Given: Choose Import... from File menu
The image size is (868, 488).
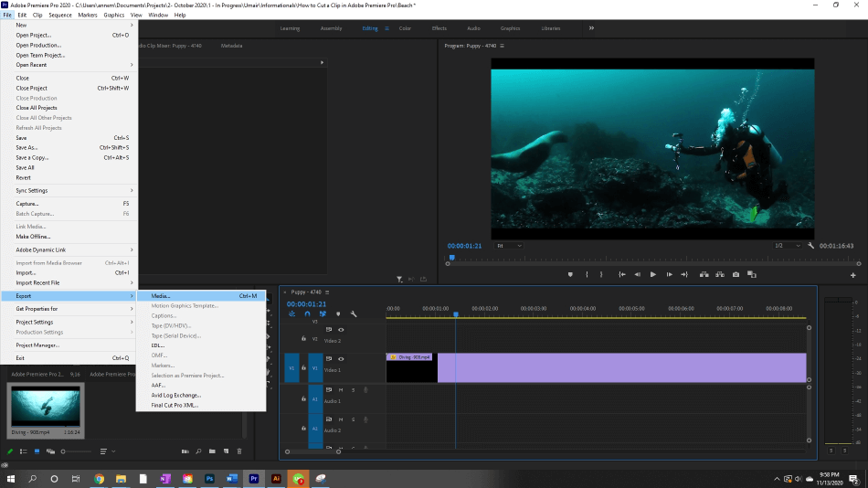Looking at the screenshot, I should [x=69, y=272].
